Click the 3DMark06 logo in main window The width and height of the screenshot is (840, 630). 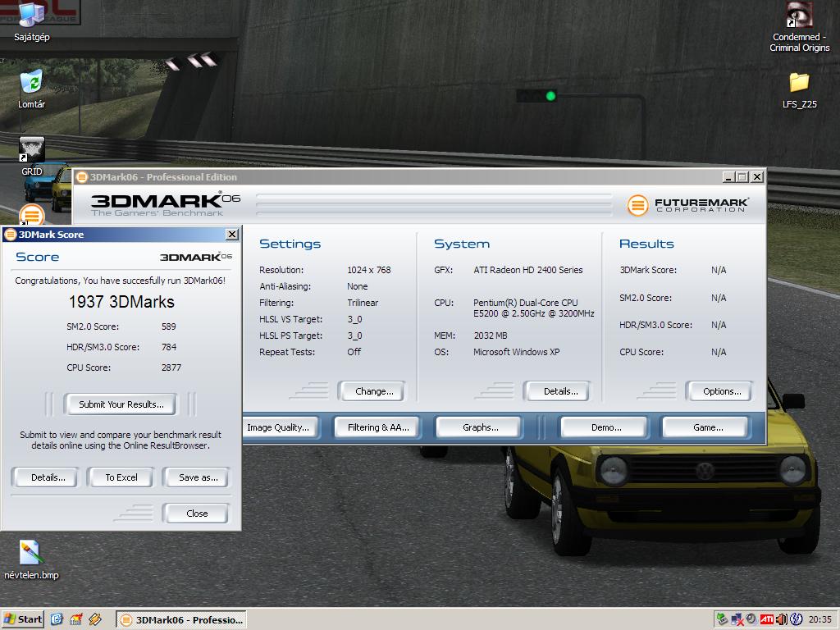pyautogui.click(x=166, y=204)
